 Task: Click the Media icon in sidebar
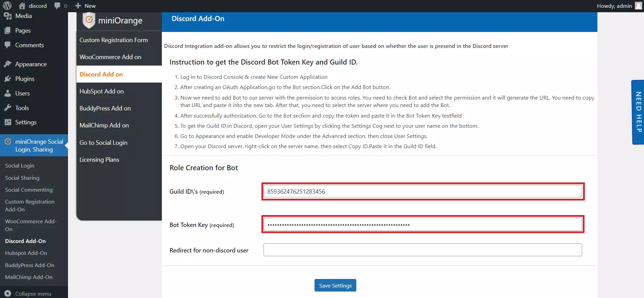(x=8, y=16)
